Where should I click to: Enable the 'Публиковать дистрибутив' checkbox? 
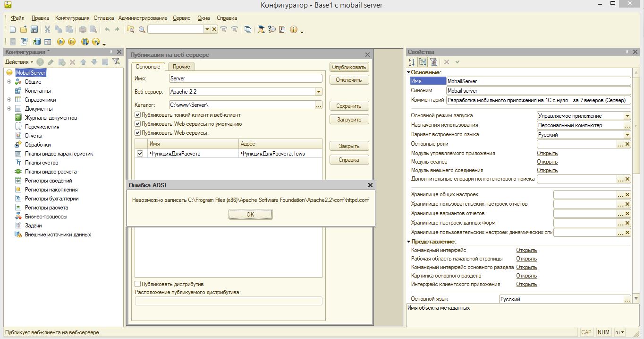pos(138,284)
